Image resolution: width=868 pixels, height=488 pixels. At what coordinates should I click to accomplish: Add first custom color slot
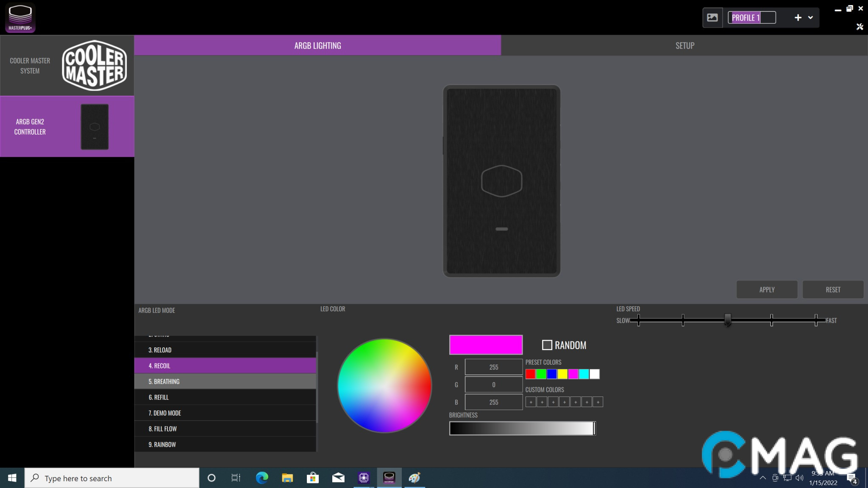tap(531, 402)
